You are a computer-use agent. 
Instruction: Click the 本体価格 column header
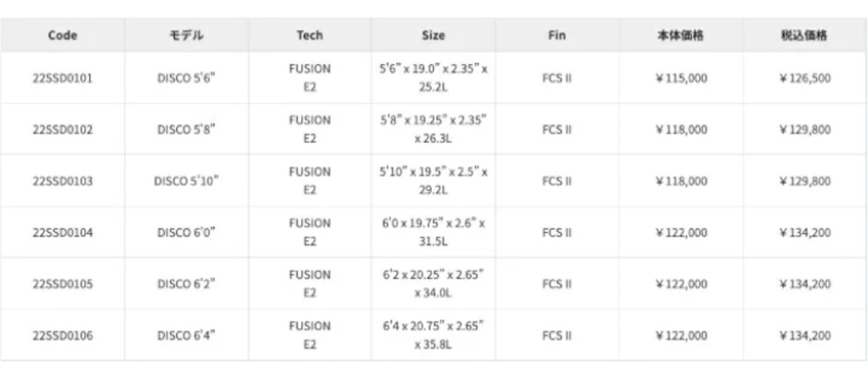tap(681, 35)
